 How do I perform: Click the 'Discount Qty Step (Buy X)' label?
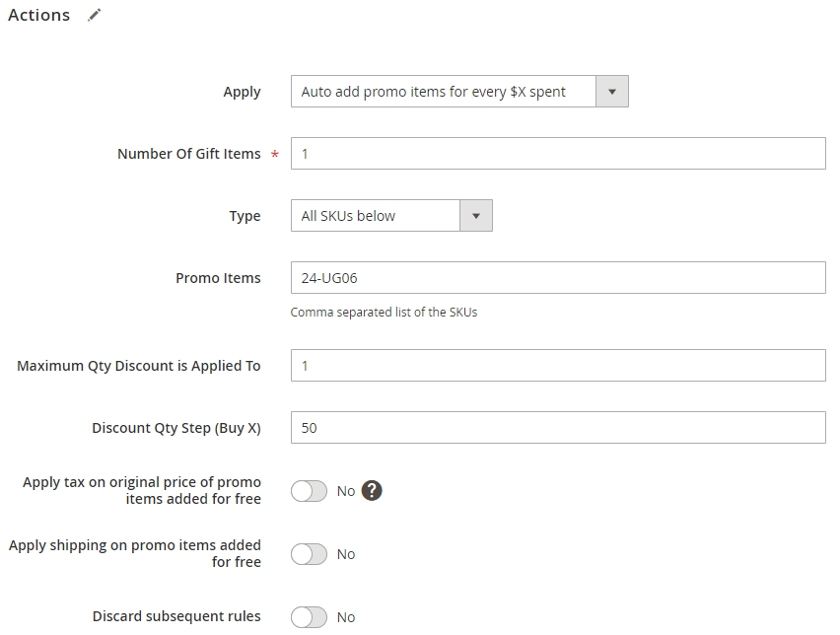[176, 428]
